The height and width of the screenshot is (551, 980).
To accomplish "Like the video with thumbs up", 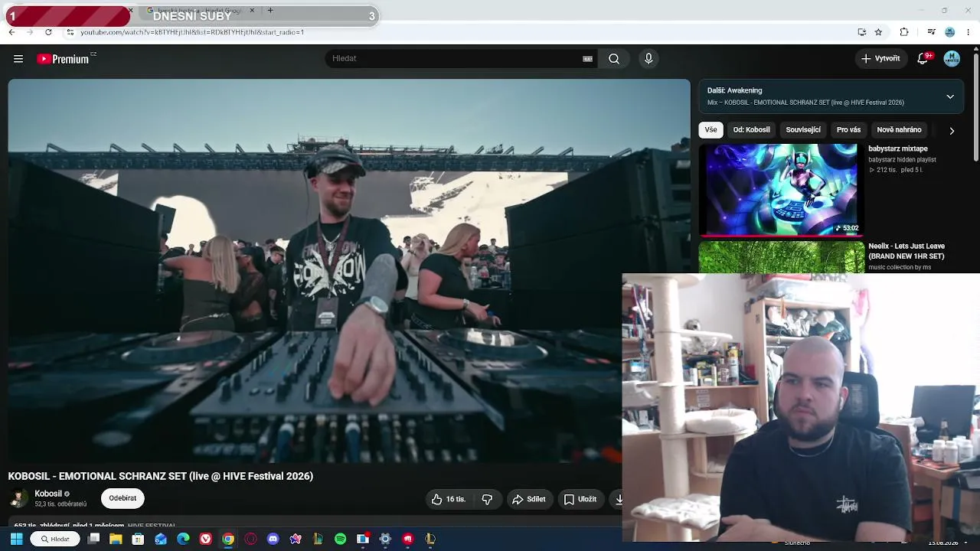I will coord(447,499).
